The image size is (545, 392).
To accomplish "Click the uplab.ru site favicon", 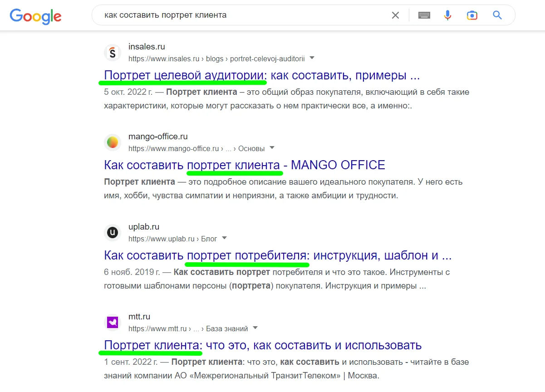I will [x=113, y=233].
